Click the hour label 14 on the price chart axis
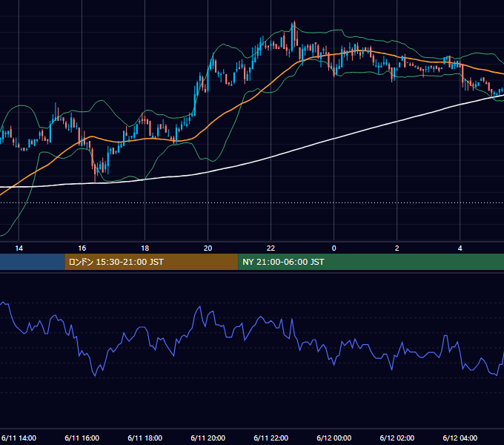This screenshot has width=504, height=445. pyautogui.click(x=19, y=248)
